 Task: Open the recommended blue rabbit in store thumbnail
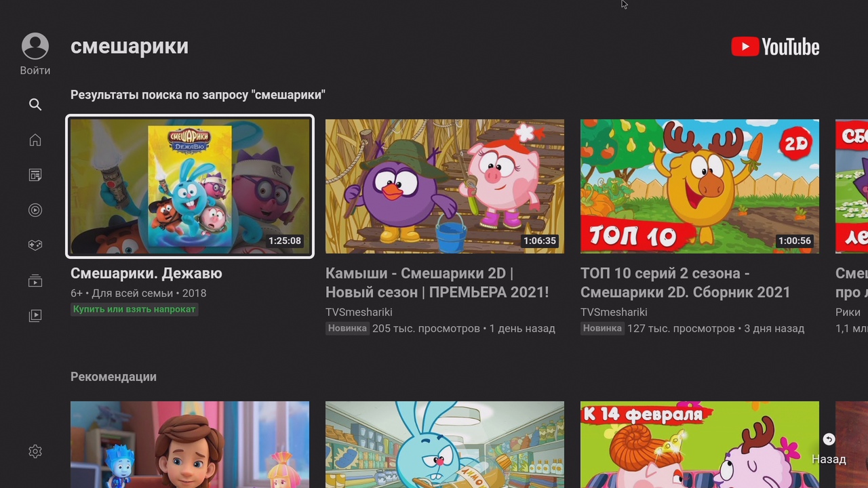[x=445, y=445]
